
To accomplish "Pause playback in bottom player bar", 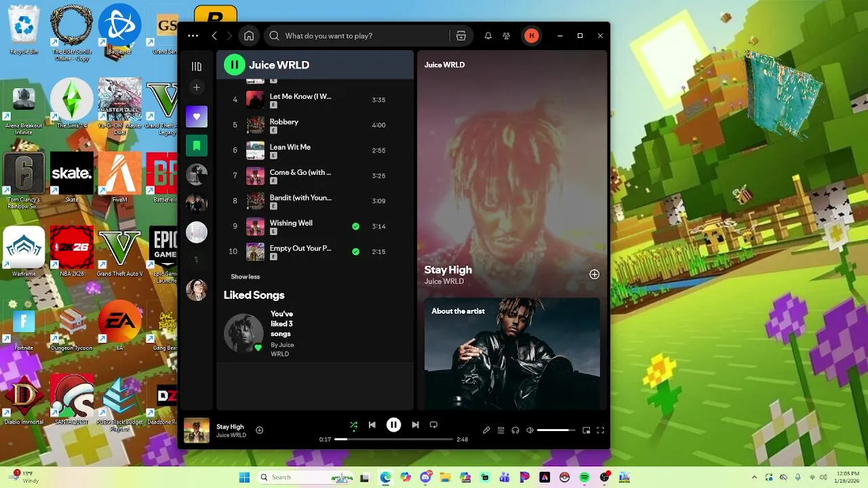I will click(x=393, y=425).
